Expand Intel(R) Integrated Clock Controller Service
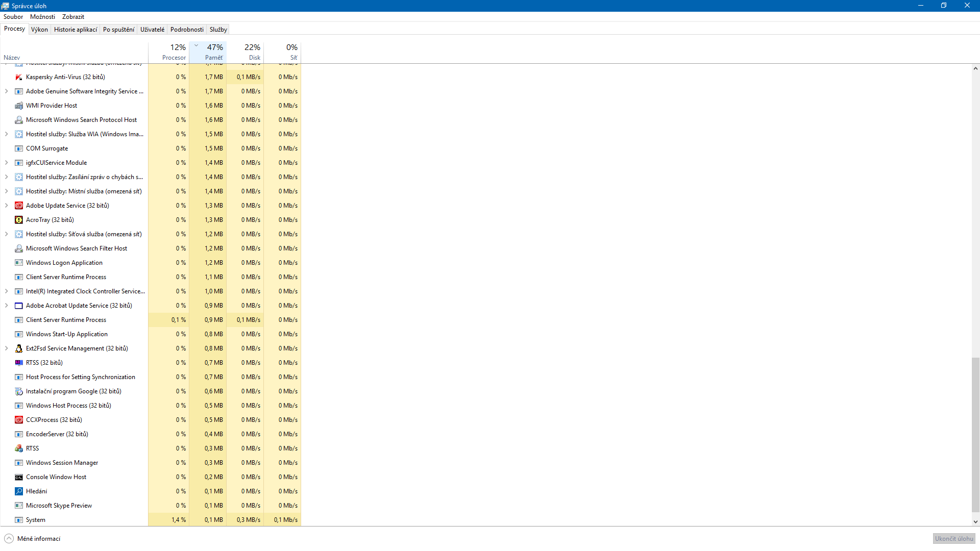 coord(6,291)
